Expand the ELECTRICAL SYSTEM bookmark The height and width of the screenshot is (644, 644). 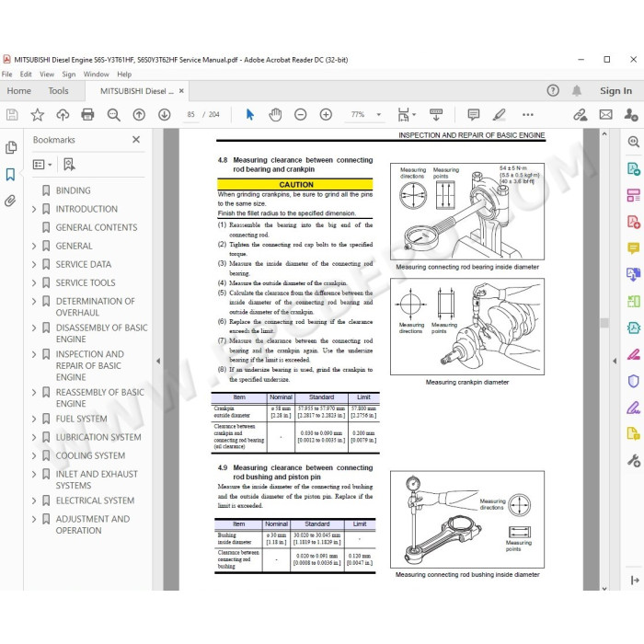(34, 500)
